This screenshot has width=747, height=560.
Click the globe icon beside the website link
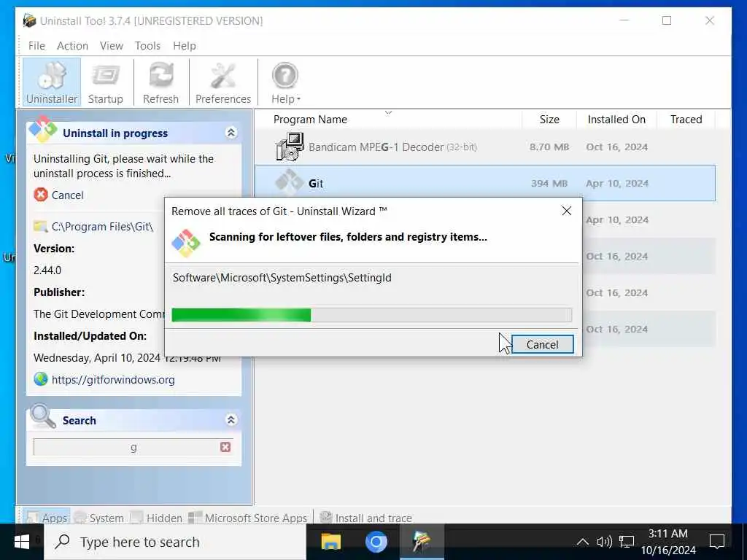point(41,379)
